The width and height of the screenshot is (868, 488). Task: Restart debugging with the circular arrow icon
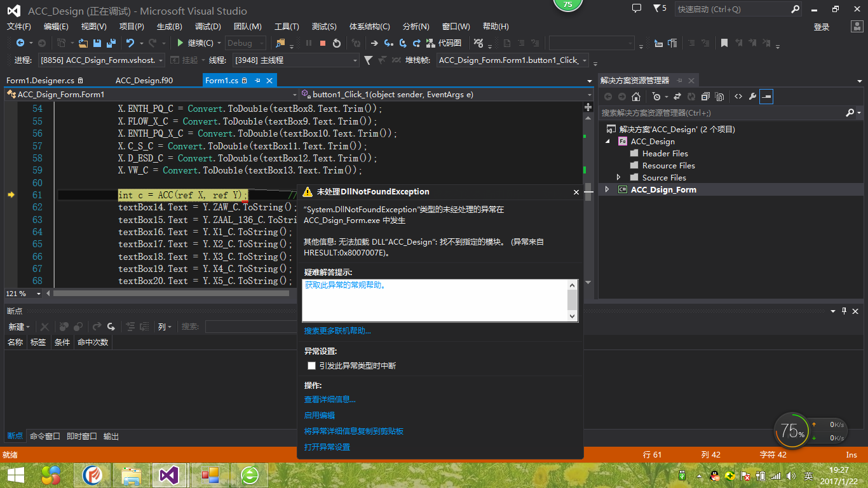(x=337, y=43)
